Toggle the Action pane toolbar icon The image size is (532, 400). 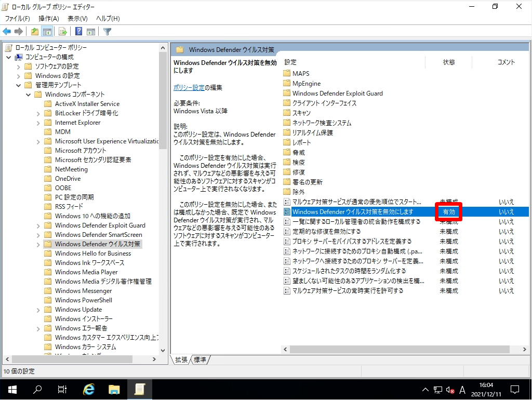(91, 32)
